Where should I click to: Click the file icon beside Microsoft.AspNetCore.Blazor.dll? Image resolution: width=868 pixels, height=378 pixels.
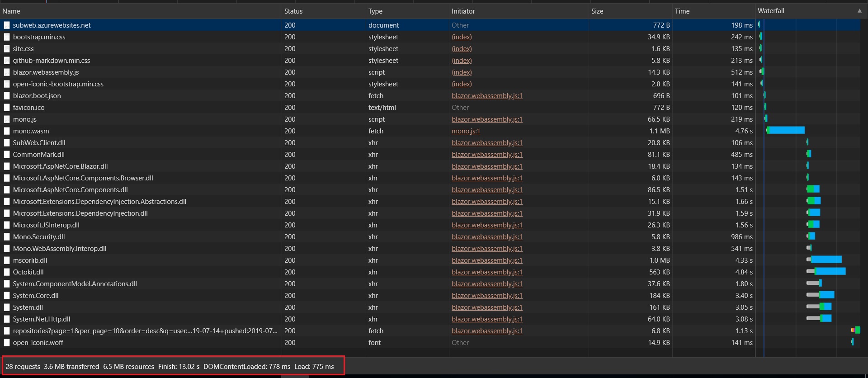7,166
